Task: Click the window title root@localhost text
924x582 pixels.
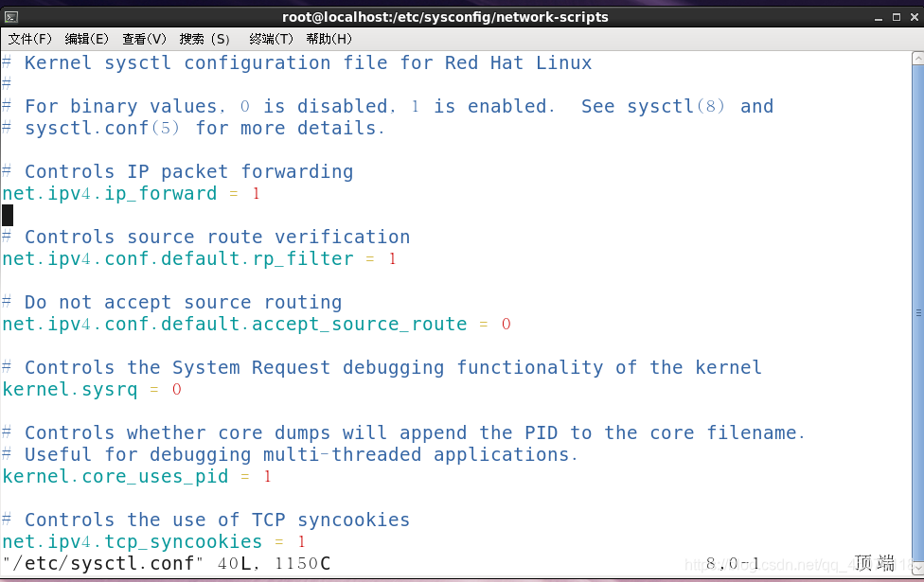Action: coord(445,17)
